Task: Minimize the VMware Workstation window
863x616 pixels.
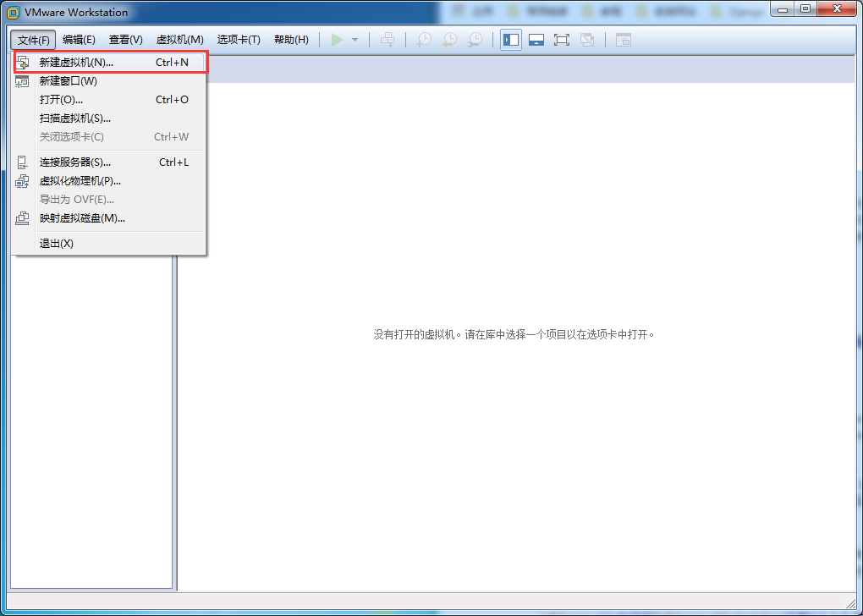Action: (x=783, y=9)
